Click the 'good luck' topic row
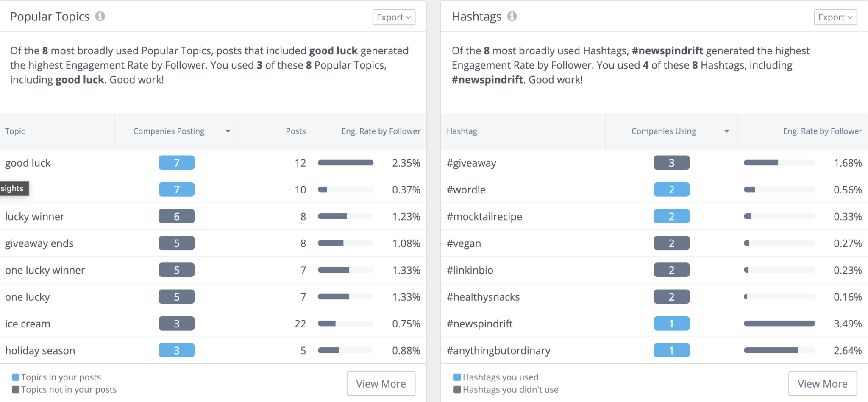868x402 pixels. pyautogui.click(x=28, y=163)
